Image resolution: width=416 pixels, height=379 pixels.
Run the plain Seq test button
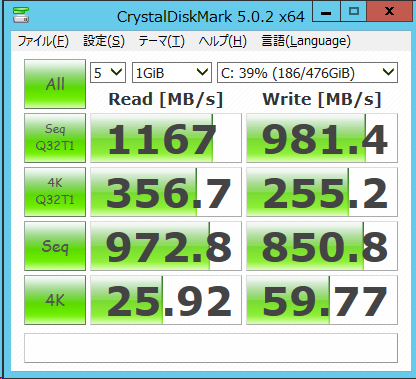point(55,246)
